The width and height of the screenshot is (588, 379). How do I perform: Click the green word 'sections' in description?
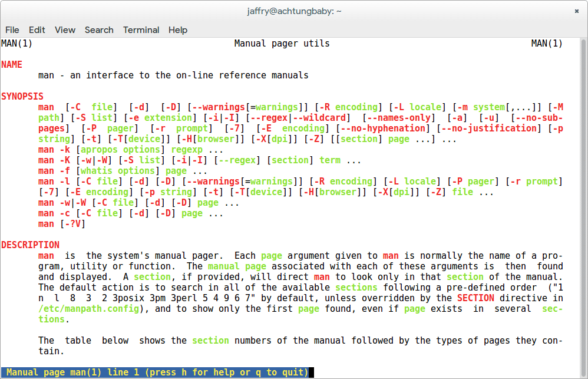pos(356,288)
